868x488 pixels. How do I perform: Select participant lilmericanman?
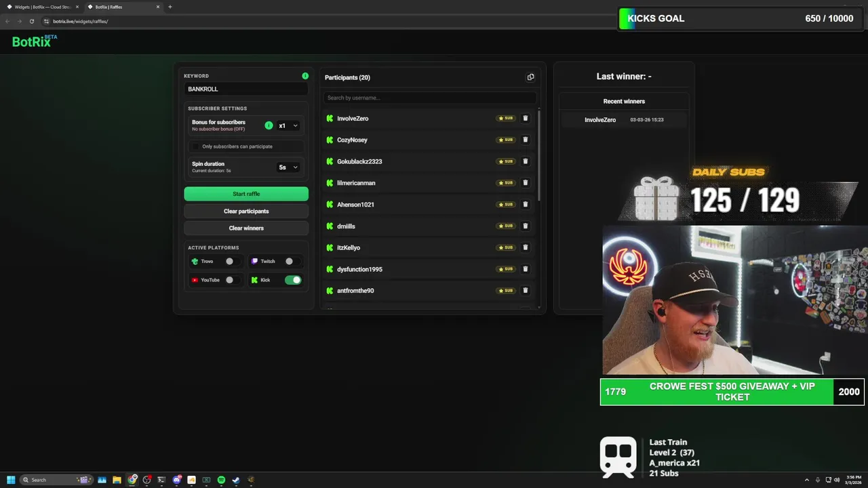[x=356, y=183]
